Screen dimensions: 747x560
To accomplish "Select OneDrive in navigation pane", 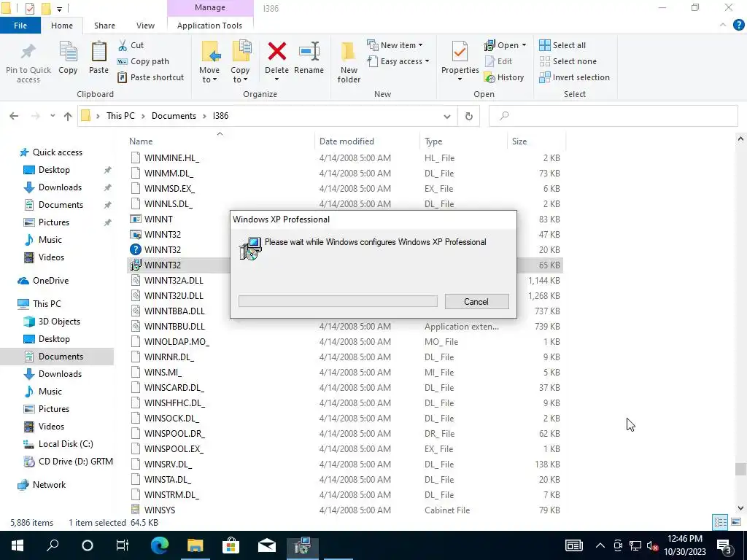I will pos(43,281).
